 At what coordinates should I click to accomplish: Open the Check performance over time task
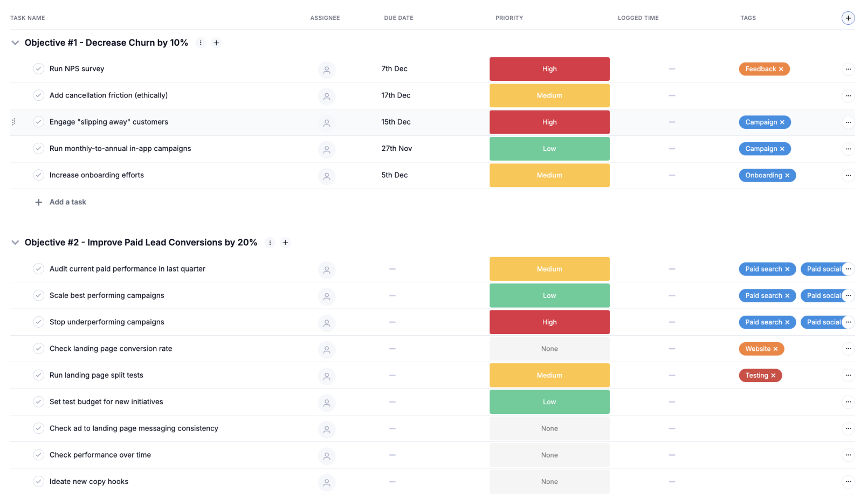click(x=100, y=455)
